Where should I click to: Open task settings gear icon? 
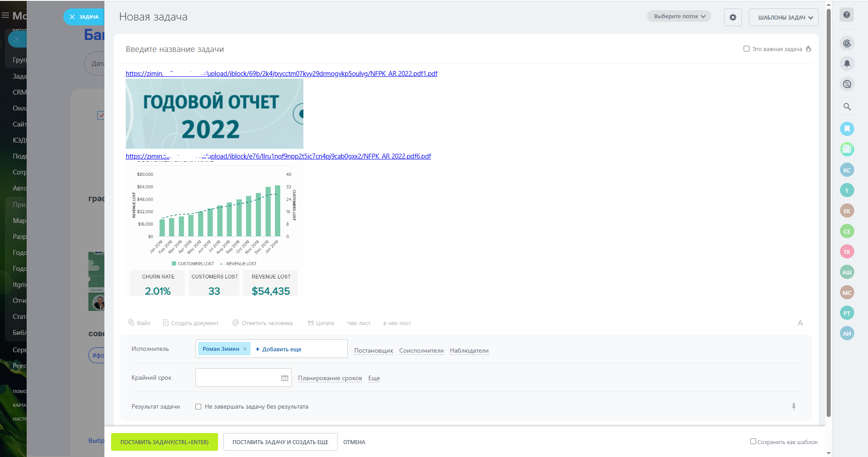click(x=733, y=17)
